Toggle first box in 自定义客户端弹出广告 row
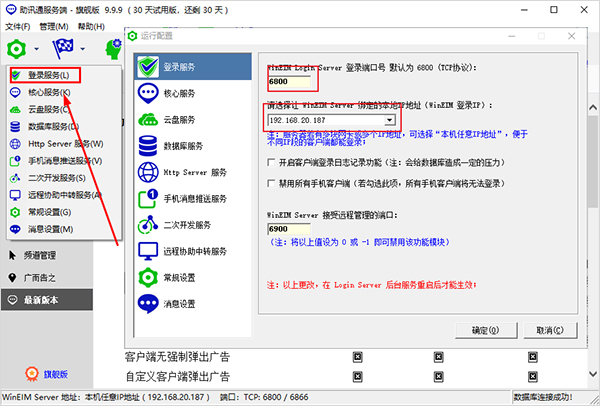This screenshot has height=406, width=600. [357, 377]
